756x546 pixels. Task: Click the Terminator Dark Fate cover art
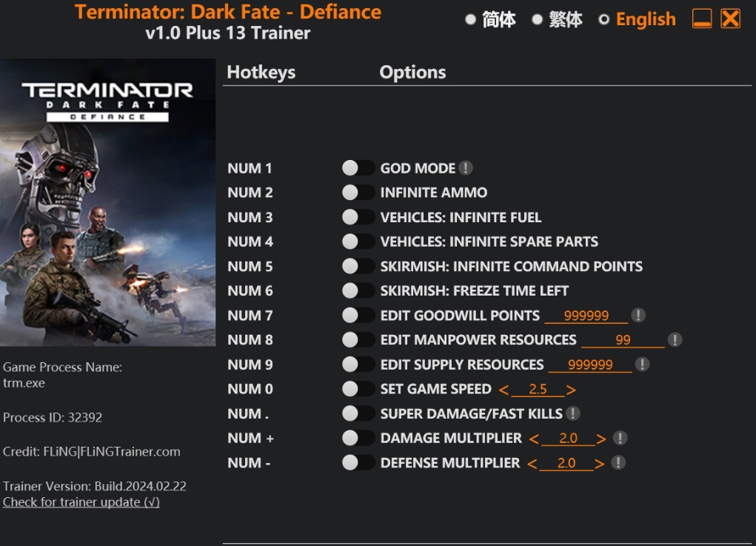[108, 202]
